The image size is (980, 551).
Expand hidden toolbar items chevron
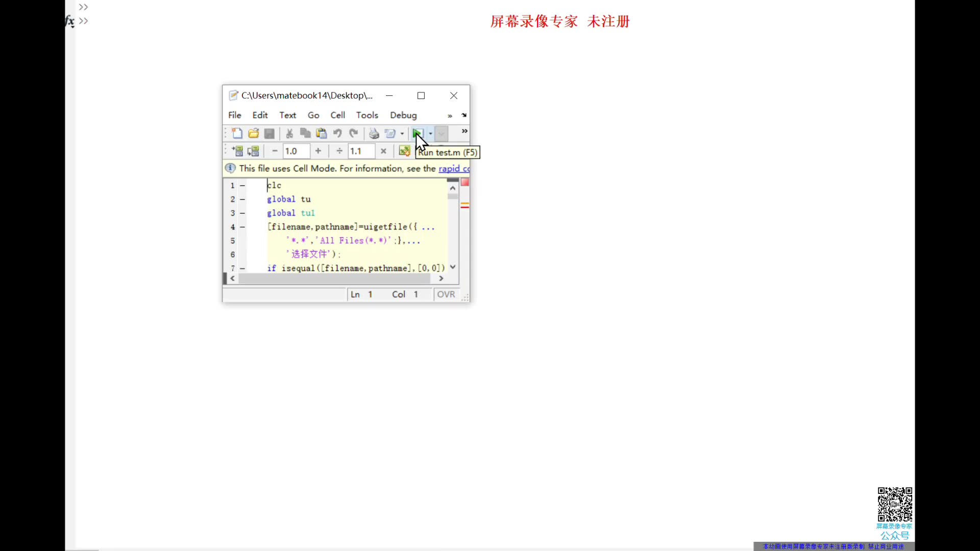464,131
